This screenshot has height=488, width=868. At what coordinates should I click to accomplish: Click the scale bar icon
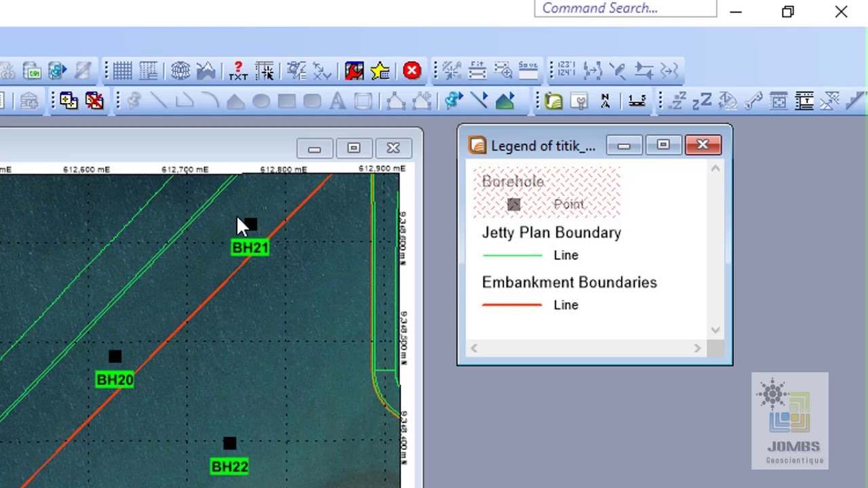pos(637,101)
